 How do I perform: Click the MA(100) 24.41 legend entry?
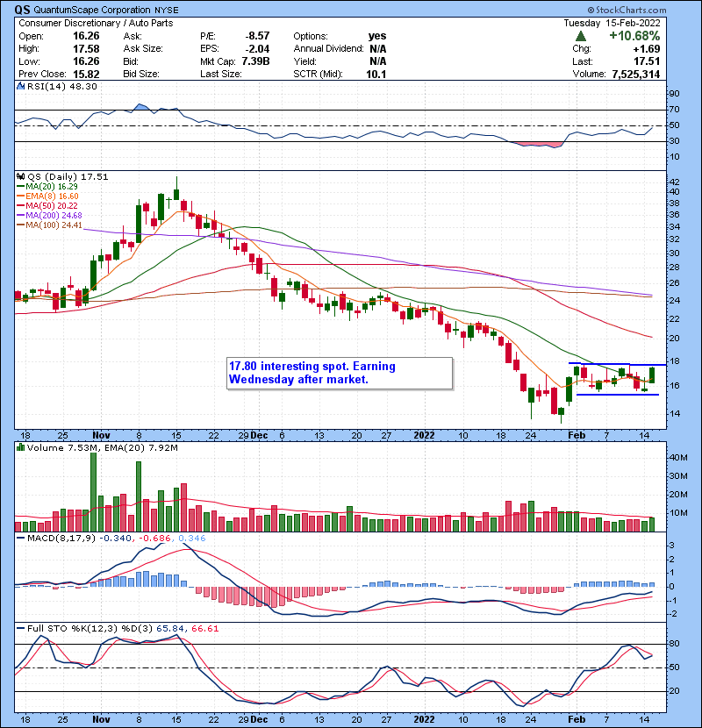(x=50, y=225)
